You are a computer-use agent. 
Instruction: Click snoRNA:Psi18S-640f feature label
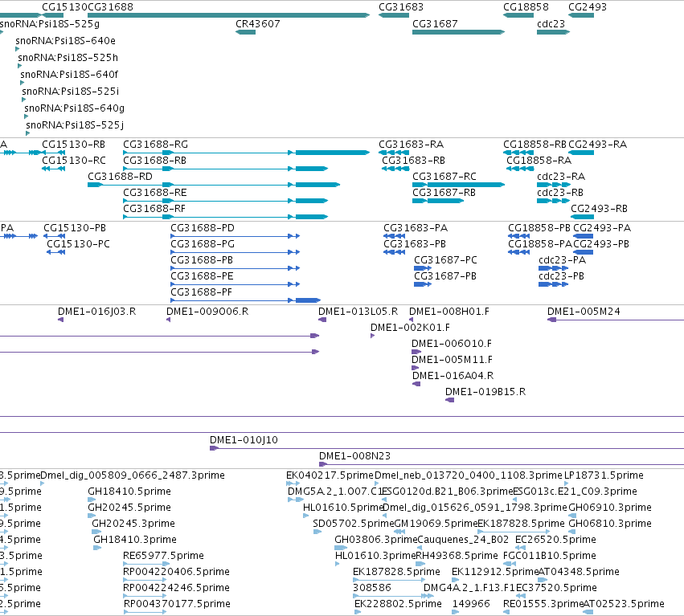pos(69,74)
